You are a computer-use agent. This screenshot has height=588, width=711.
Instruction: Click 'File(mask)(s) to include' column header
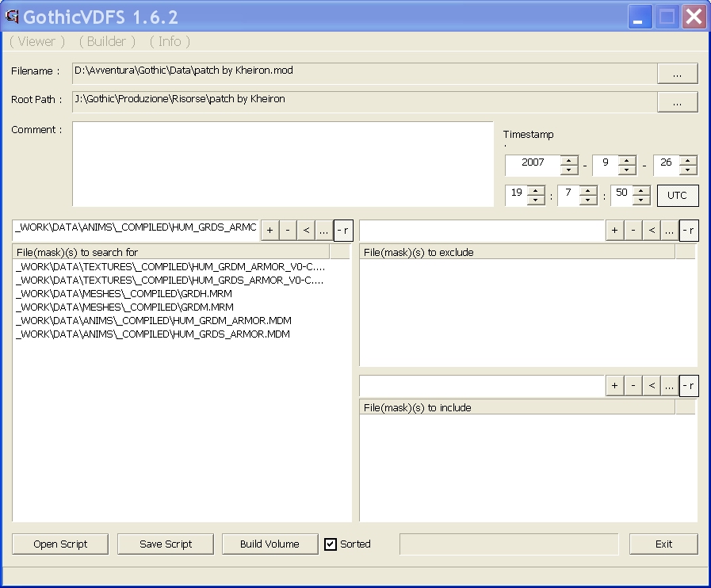coord(518,407)
